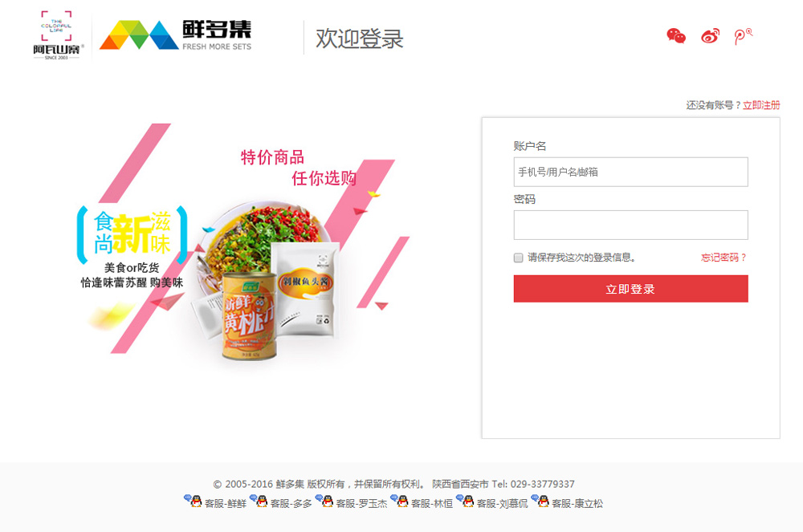Open QQ chat icon for 客服-林恒
803x532 pixels.
pyautogui.click(x=400, y=501)
